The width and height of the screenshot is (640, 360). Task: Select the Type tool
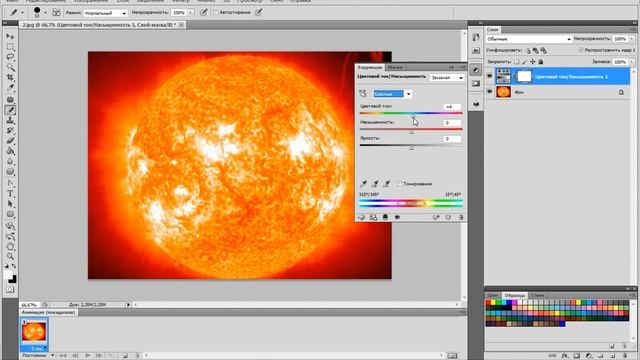tap(10, 194)
